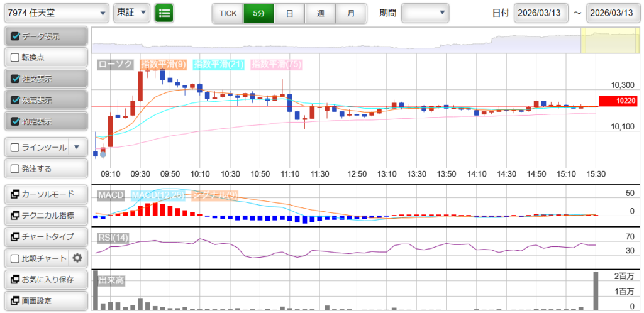Screen dimensions: 644x313
Task: Select the 週 weekly interval tab
Action: 320,13
